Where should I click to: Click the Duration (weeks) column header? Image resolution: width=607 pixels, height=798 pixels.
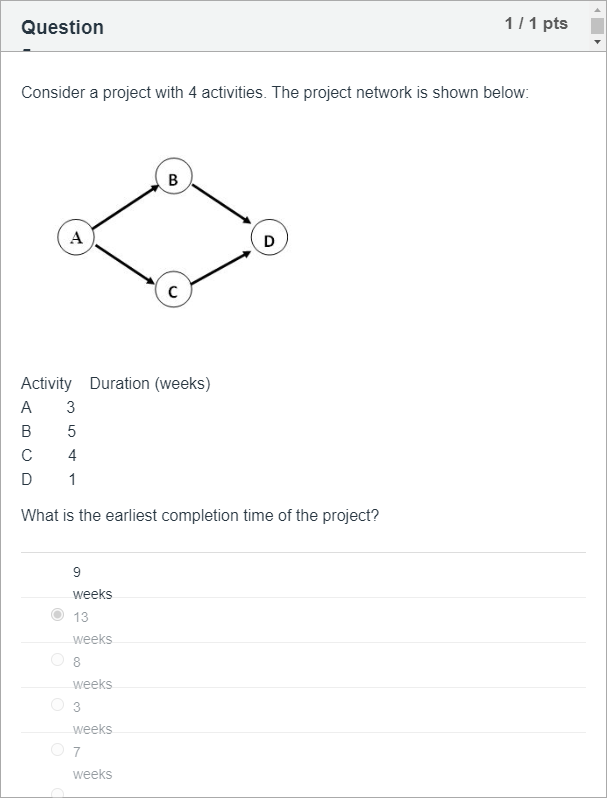coord(150,383)
